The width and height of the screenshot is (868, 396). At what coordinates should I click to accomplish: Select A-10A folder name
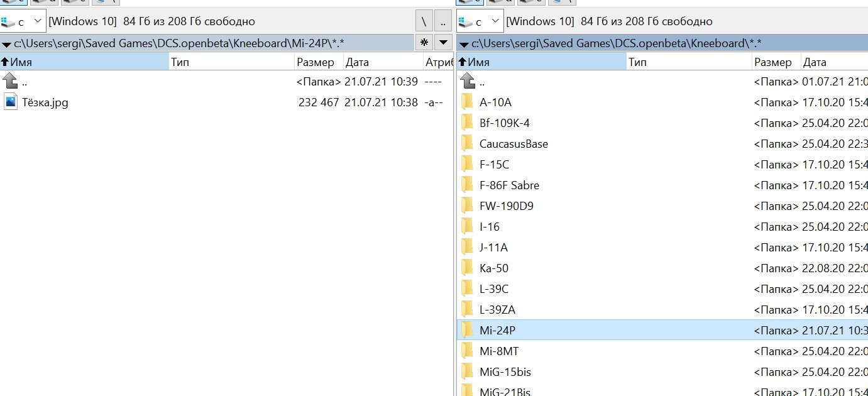pos(495,102)
